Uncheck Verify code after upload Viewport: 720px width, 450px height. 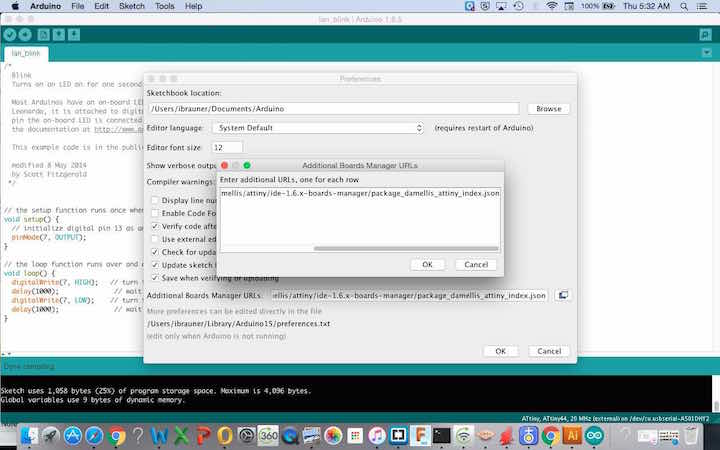[x=155, y=226]
